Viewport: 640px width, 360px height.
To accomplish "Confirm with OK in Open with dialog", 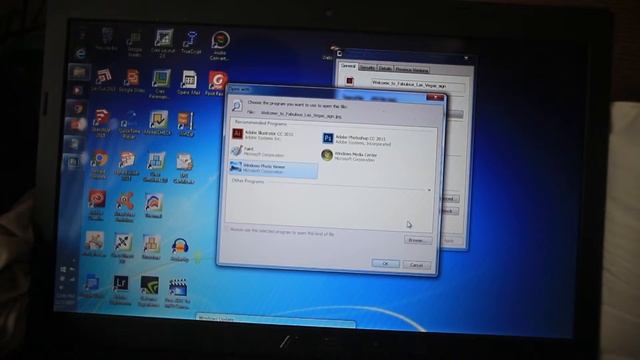I will point(385,264).
